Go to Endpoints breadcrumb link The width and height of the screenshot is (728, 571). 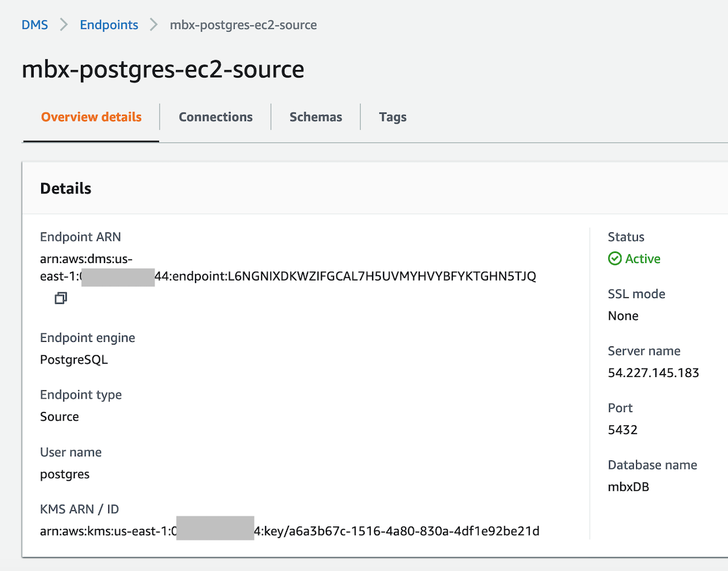coord(109,24)
